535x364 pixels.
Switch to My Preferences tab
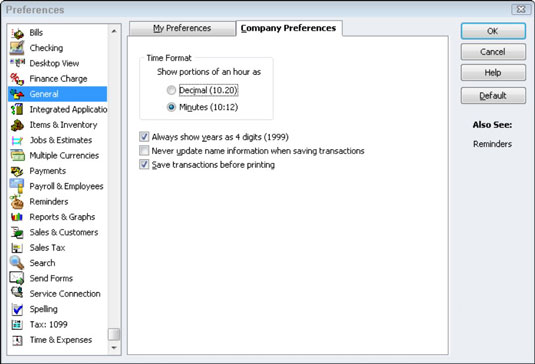click(x=182, y=28)
